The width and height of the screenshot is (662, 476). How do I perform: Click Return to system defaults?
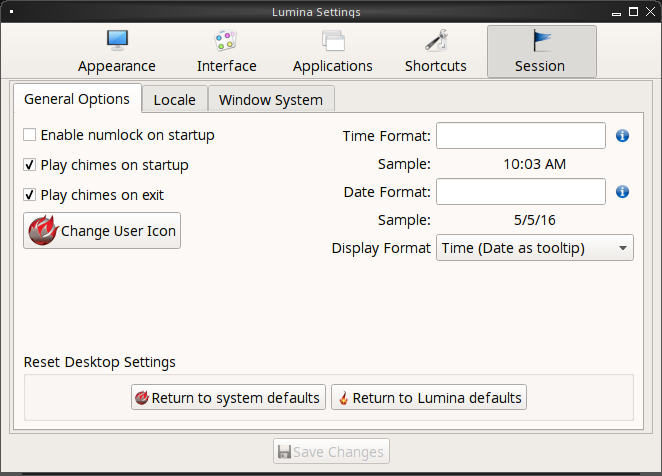[228, 397]
